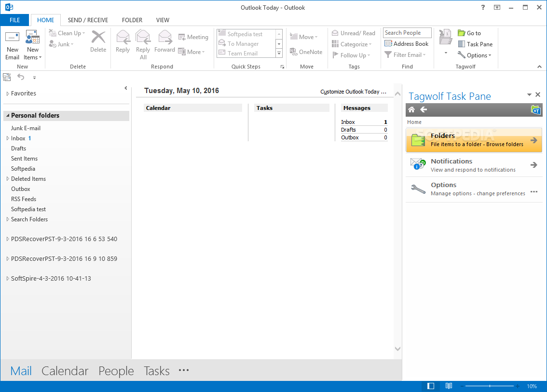The height and width of the screenshot is (392, 547).
Task: Open the New Items menu
Action: (32, 45)
